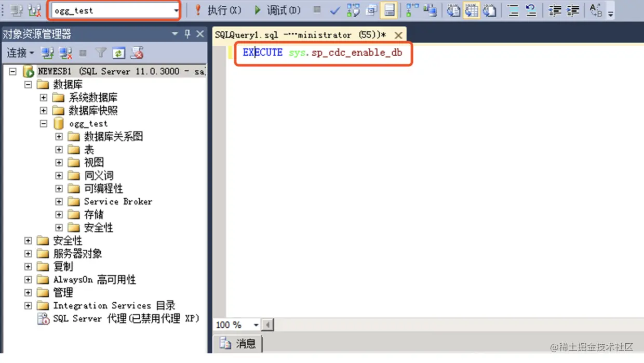Viewport: 644px width, 363px height.
Task: Collapse the NEWESB1 server node
Action: tap(13, 72)
